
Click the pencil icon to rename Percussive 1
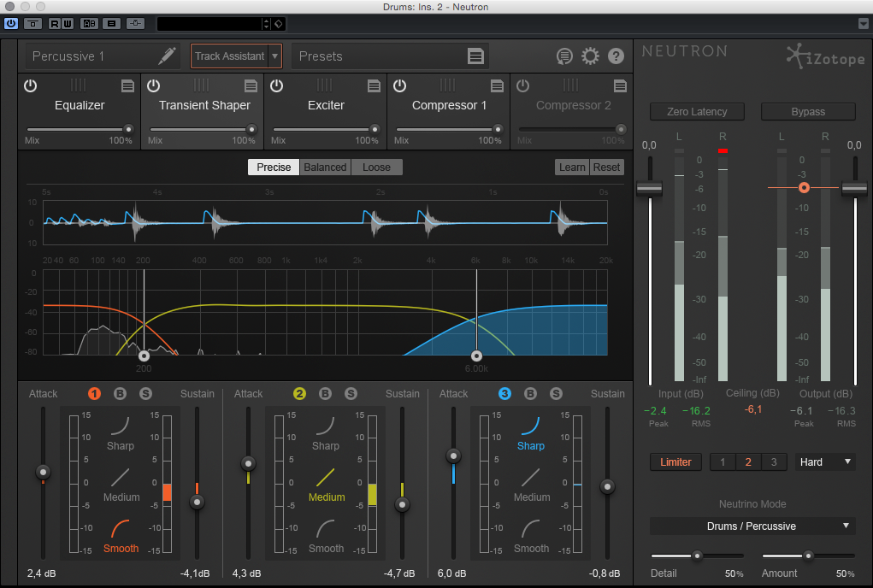(167, 56)
